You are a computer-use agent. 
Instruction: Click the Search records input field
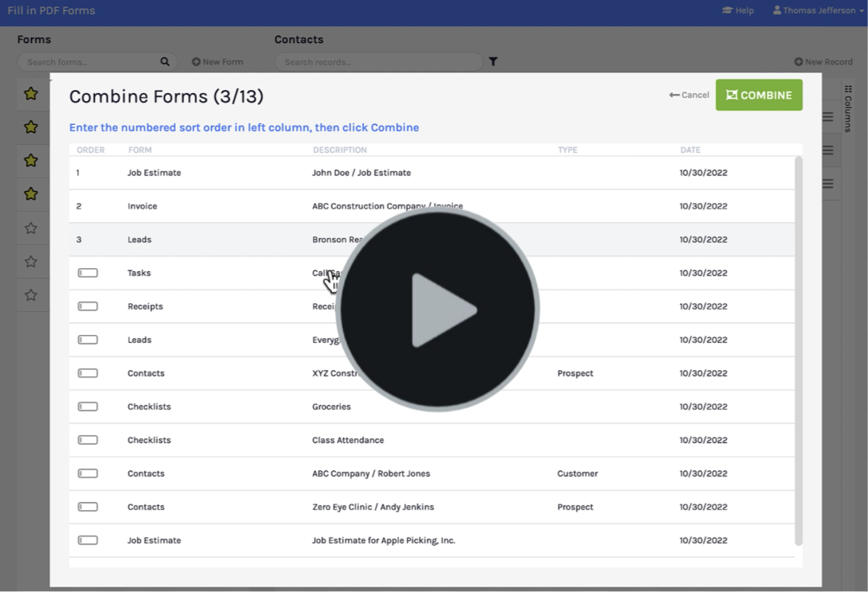tap(378, 62)
